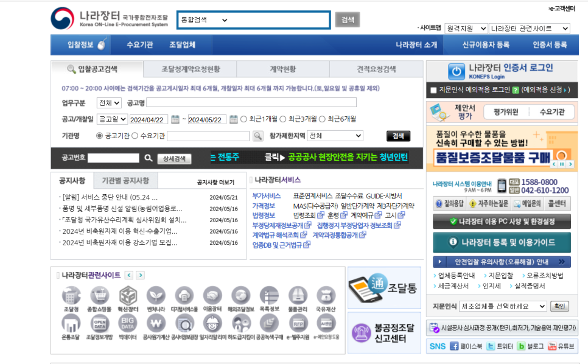The width and height of the screenshot is (588, 364).
Task: Open the 지문인식 제조업체 selection dropdown
Action: point(503,306)
